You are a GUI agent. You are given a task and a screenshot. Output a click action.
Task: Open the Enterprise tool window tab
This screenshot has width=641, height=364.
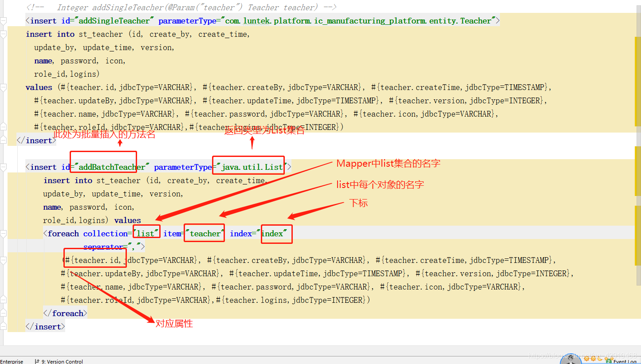(12, 361)
